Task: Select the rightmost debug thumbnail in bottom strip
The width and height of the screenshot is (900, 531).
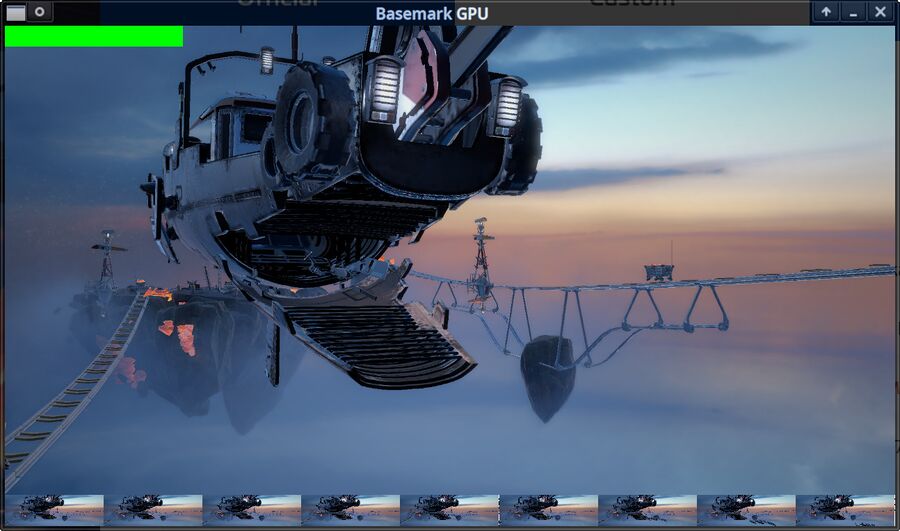Action: click(845, 510)
